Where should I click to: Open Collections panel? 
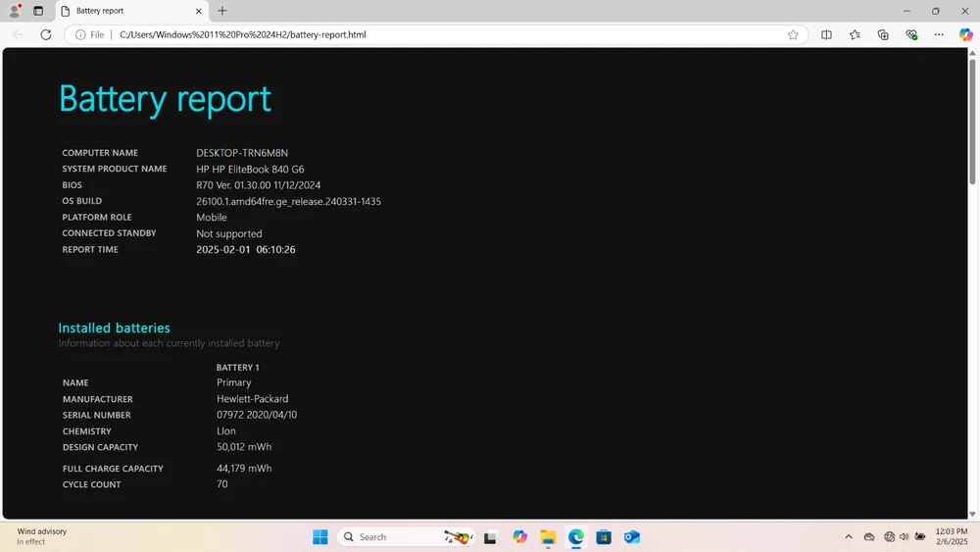(x=883, y=34)
